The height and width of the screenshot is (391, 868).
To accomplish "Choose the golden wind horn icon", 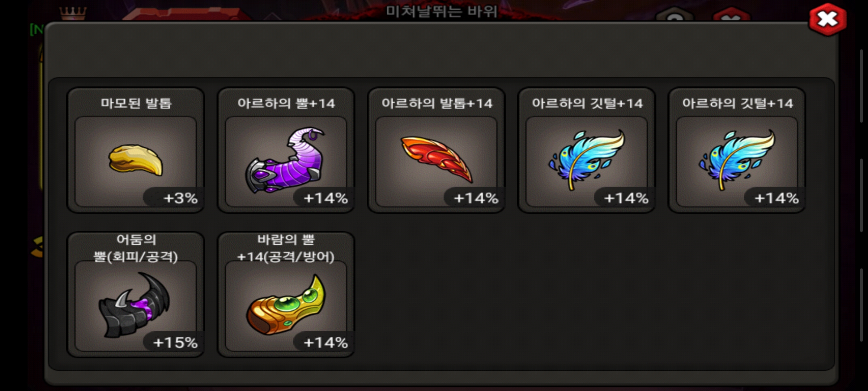I will coord(286,304).
